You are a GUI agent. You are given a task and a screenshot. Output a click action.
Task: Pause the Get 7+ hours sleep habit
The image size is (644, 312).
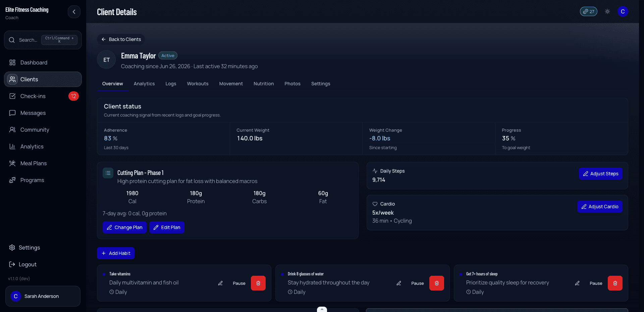coord(596,283)
